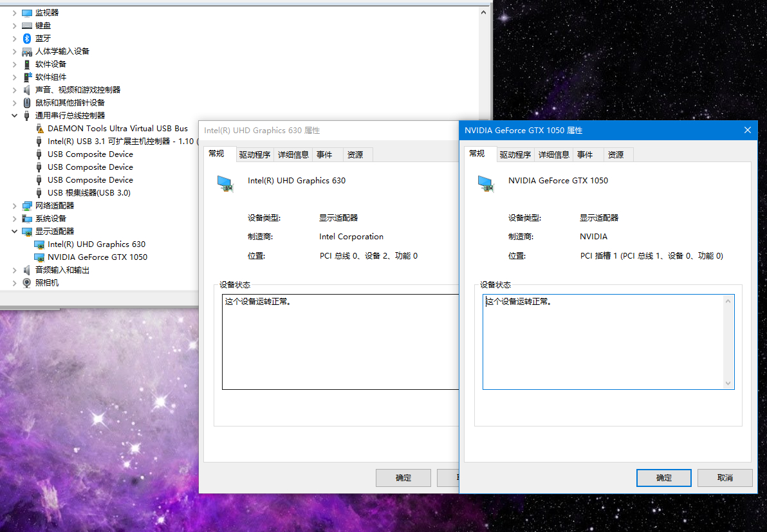
Task: Click the icon beside 软件组件
Action: pyautogui.click(x=27, y=77)
